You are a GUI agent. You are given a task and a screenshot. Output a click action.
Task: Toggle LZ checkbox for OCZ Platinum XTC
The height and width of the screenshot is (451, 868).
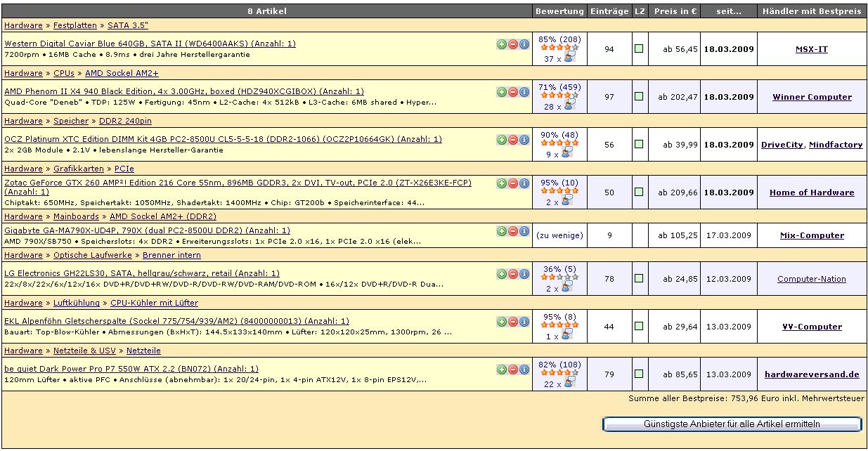[639, 145]
